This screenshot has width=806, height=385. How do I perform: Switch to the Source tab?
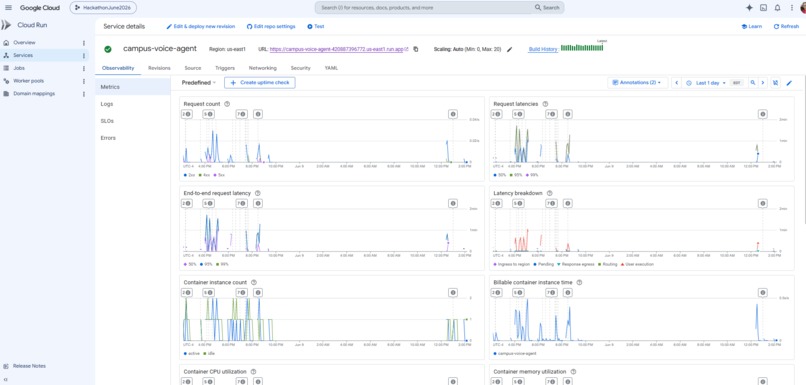point(193,68)
